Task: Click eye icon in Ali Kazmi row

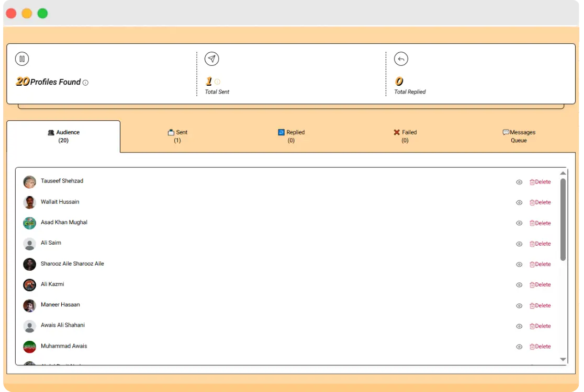Action: 519,285
